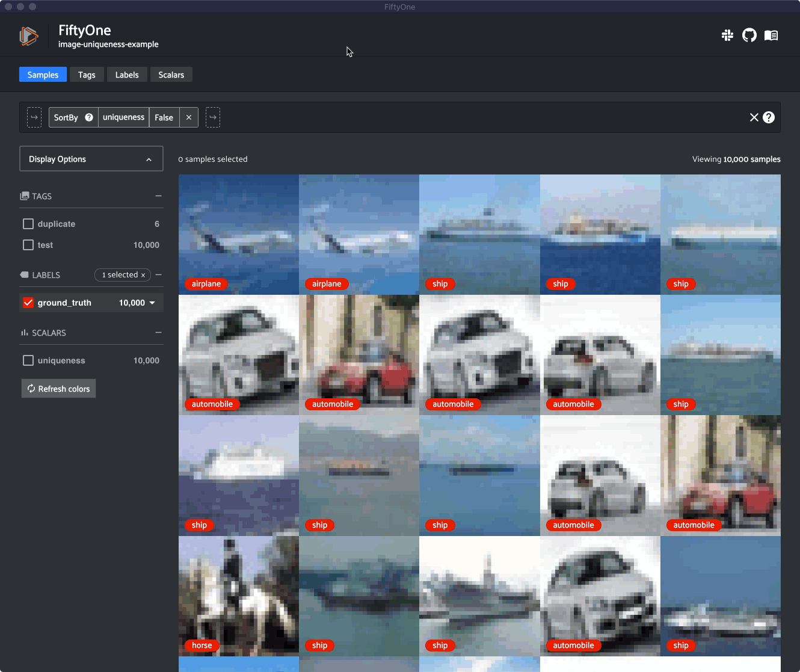Open the documentation book icon
The height and width of the screenshot is (672, 800).
(x=771, y=35)
